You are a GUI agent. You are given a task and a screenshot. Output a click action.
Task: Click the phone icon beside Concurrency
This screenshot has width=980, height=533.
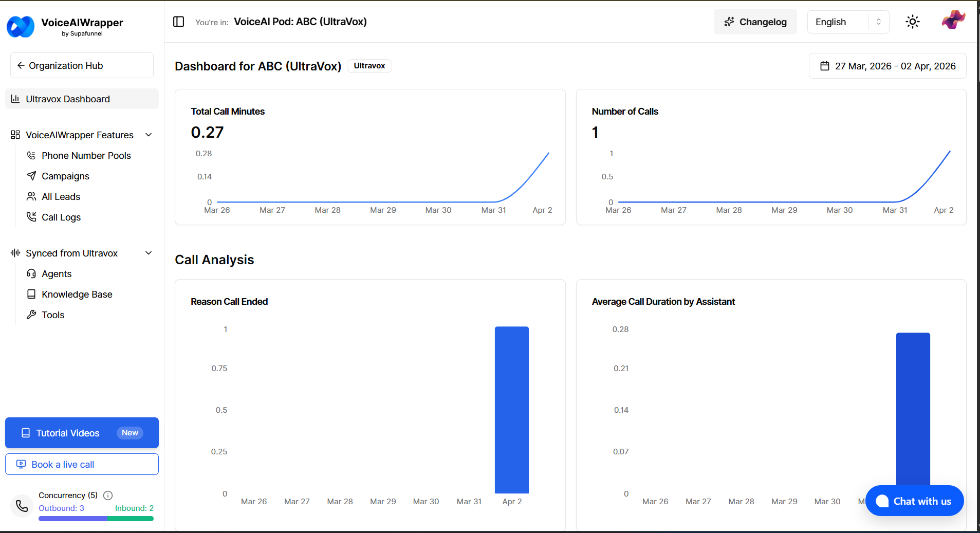click(22, 506)
